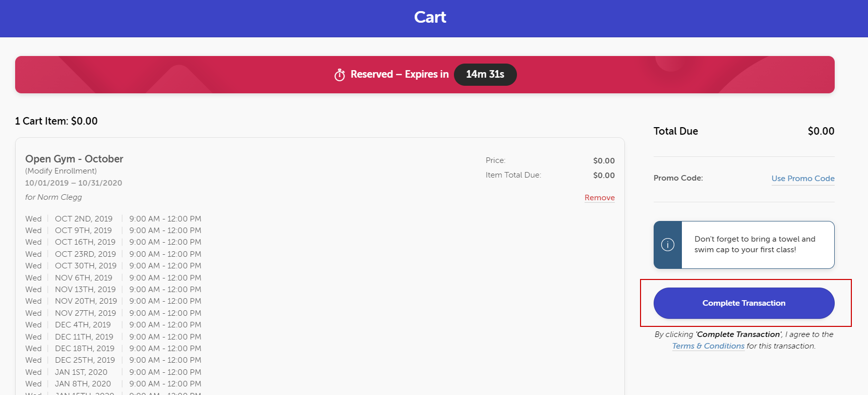The height and width of the screenshot is (395, 868).
Task: Click the DEC 11TH, 2019 session row
Action: click(113, 337)
